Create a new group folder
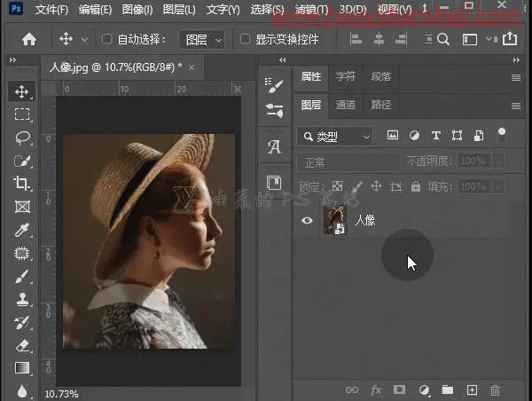 pos(448,389)
